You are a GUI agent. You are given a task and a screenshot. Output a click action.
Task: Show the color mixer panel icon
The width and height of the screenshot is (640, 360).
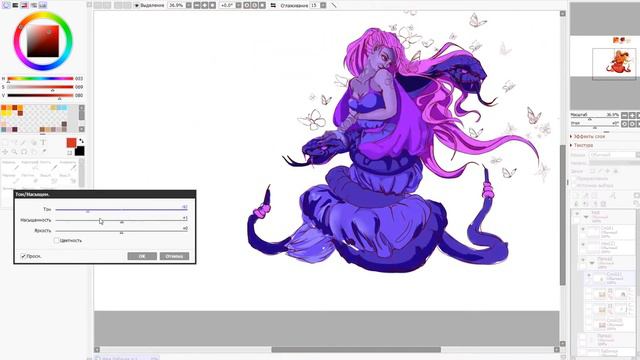coord(33,5)
